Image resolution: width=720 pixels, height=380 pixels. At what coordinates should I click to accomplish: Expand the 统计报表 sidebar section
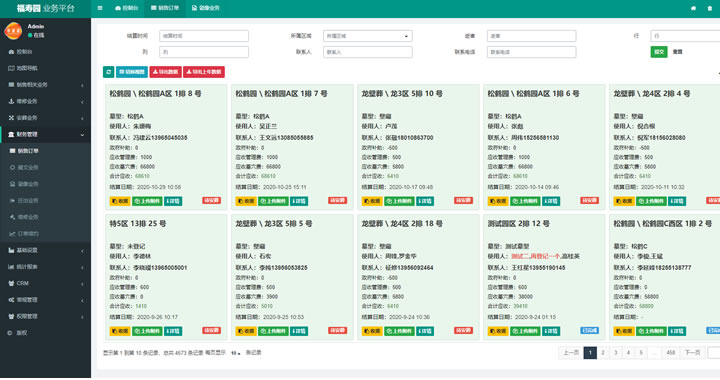pos(45,267)
